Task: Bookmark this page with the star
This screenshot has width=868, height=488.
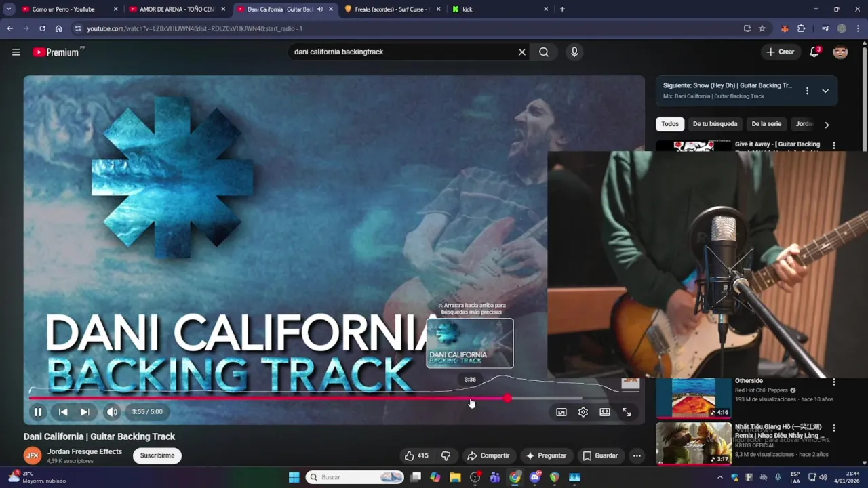Action: [762, 28]
